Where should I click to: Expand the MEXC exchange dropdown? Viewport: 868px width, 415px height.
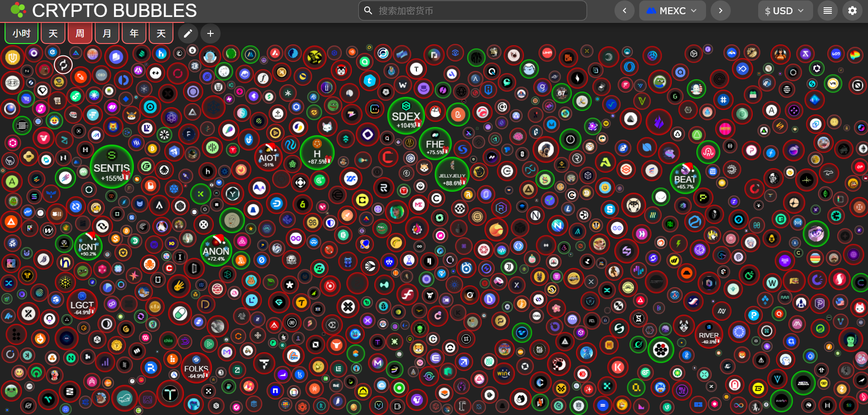coord(672,11)
